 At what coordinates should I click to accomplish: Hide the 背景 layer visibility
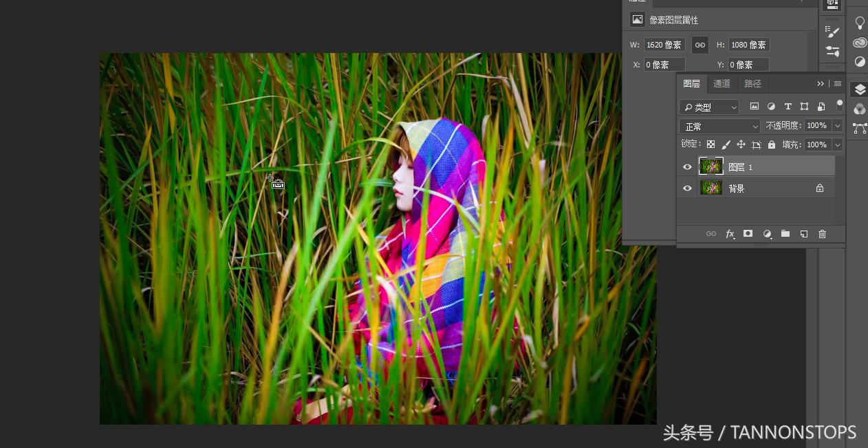[687, 188]
